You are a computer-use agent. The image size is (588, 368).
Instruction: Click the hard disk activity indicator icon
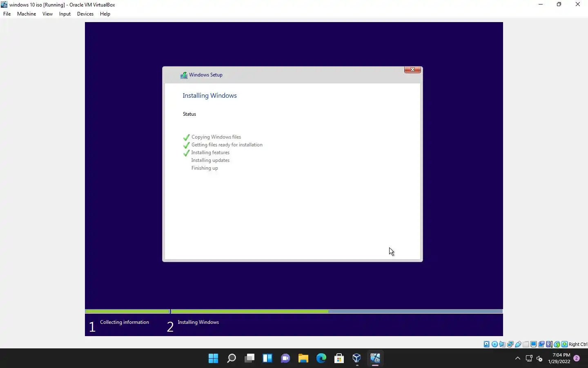pyautogui.click(x=487, y=344)
